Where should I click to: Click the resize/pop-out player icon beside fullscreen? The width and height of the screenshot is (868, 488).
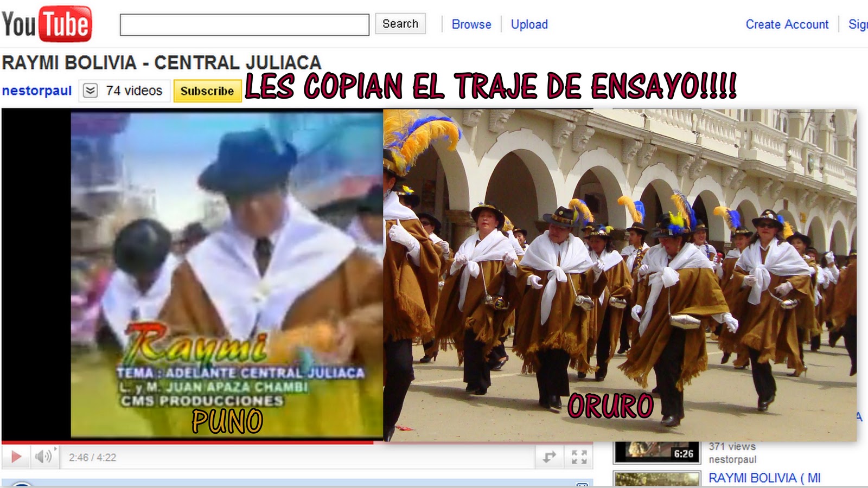[550, 457]
